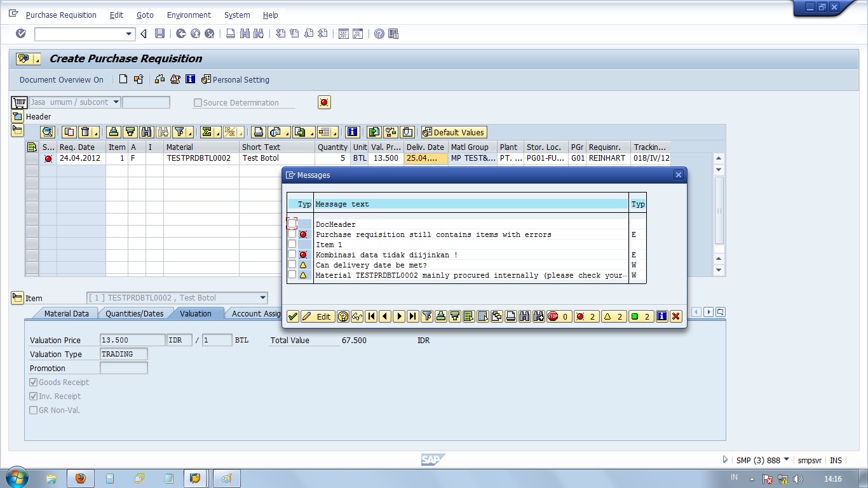Screen dimensions: 868x488
Task: Click the Help question mark icon in Messages dialog
Action: pos(342,316)
